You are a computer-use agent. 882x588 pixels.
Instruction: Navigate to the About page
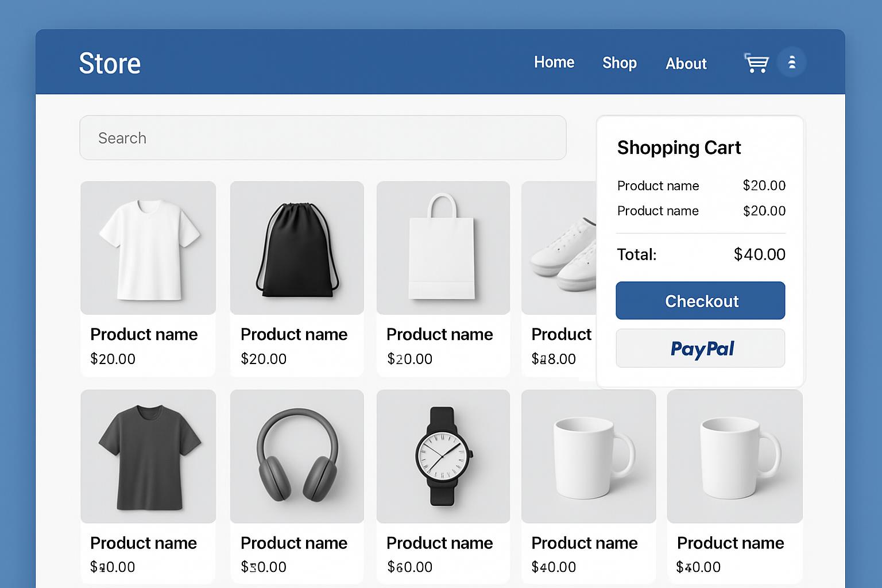click(x=686, y=63)
